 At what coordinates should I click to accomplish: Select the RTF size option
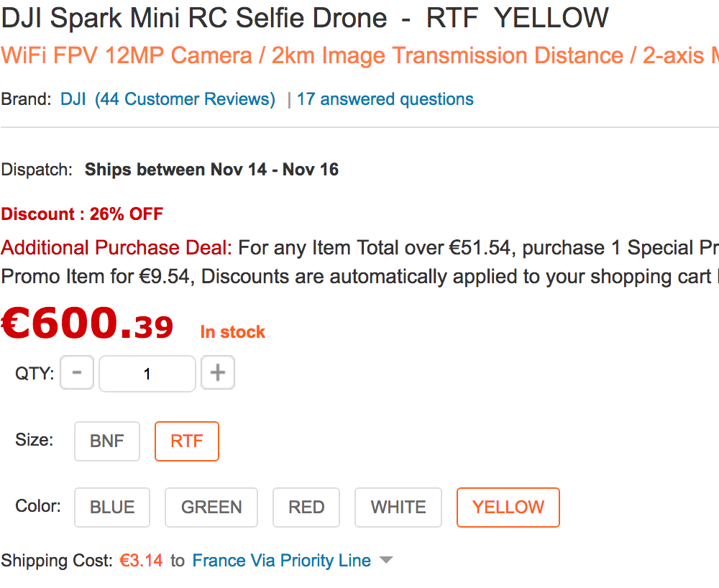[187, 441]
